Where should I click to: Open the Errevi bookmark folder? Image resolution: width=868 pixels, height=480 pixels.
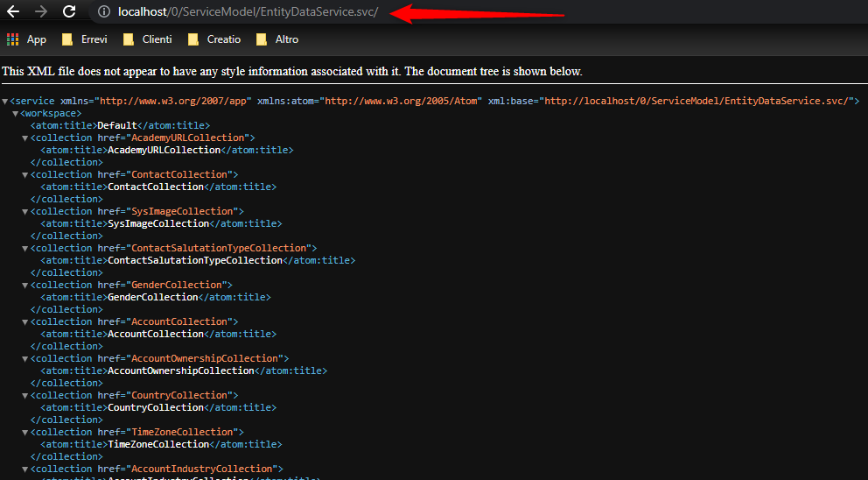[84, 39]
